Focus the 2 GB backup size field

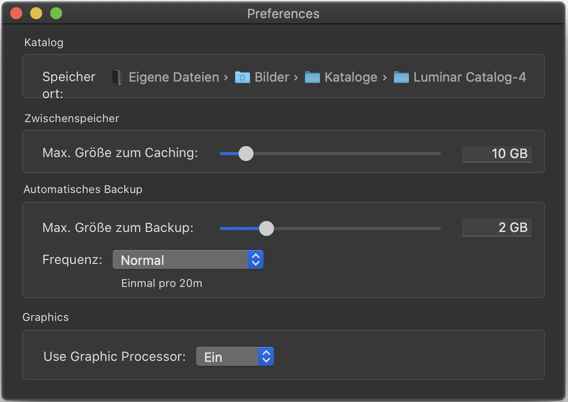[x=497, y=227]
